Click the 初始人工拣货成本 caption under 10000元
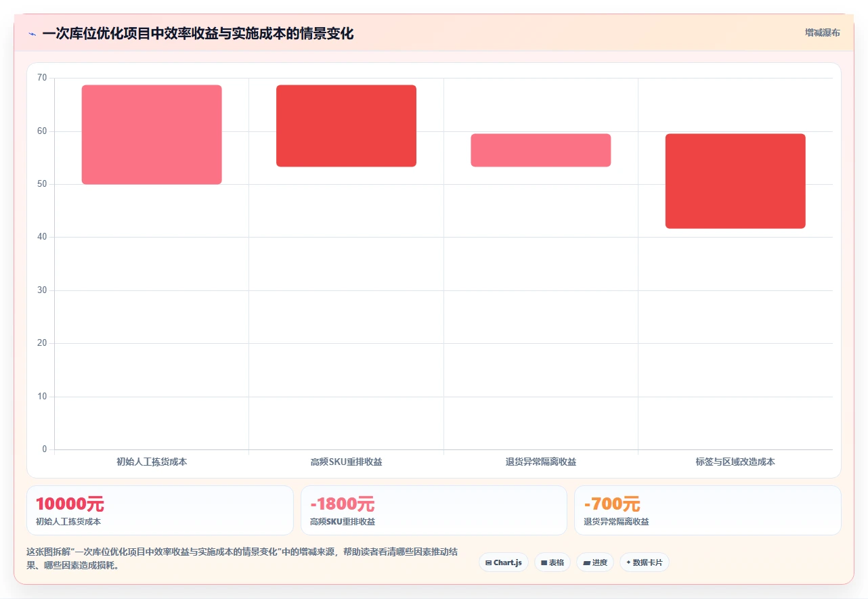Viewport: 868px width, 599px height. click(68, 522)
